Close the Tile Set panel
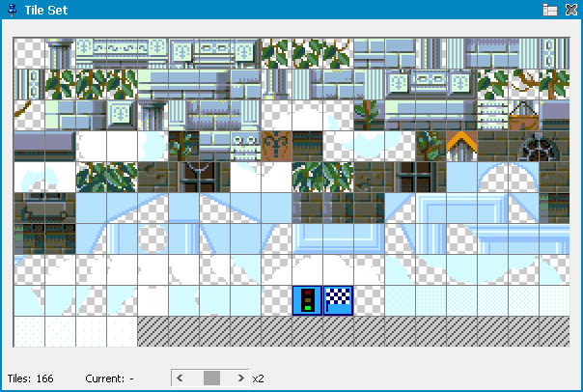583x392 pixels. (571, 10)
